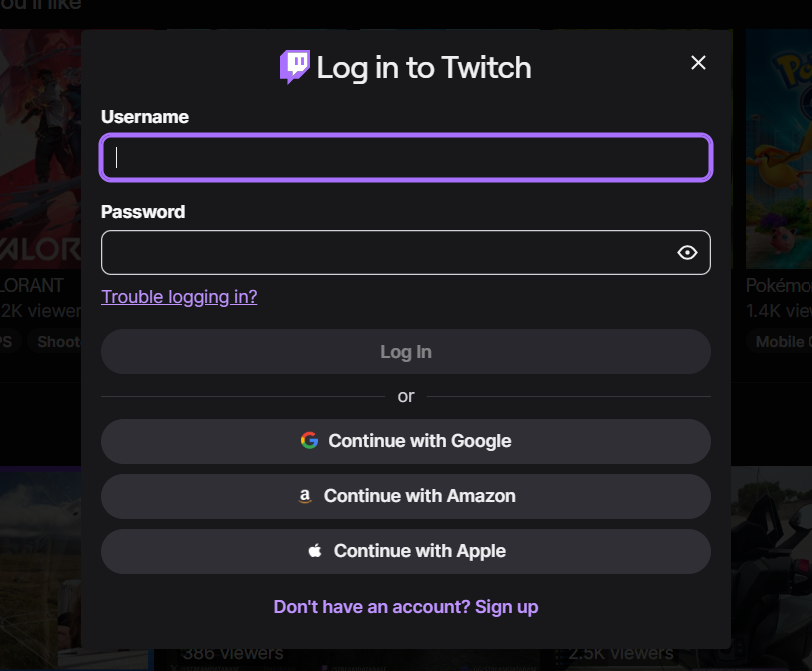Toggle password visibility eye icon
The image size is (812, 671).
pyautogui.click(x=687, y=253)
